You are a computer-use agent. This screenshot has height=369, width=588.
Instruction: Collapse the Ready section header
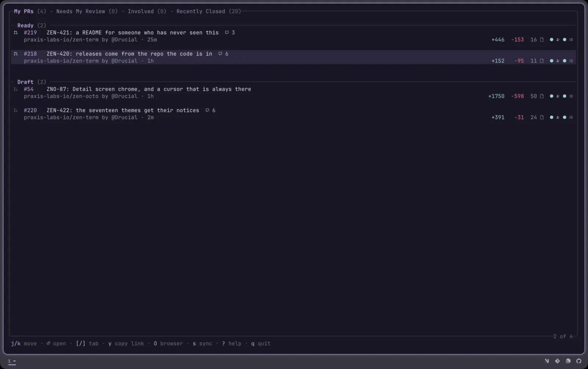point(32,26)
